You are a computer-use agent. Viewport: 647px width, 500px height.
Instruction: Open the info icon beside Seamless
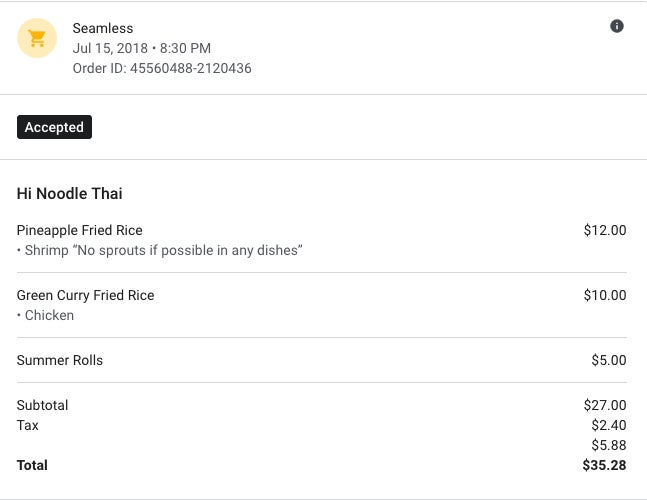tap(617, 26)
